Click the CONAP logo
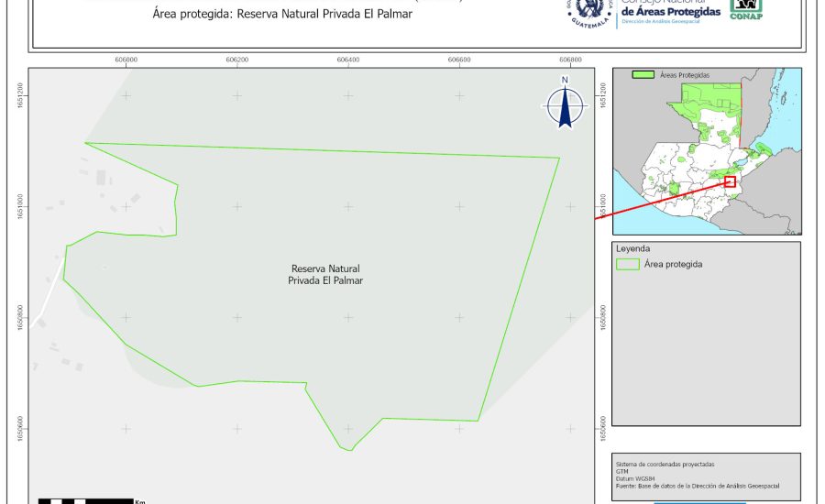This screenshot has width=825, height=504. point(746,8)
